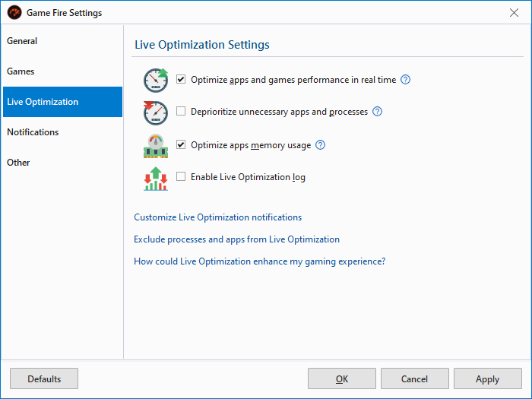Click Exclude processes and apps link

[x=236, y=239]
